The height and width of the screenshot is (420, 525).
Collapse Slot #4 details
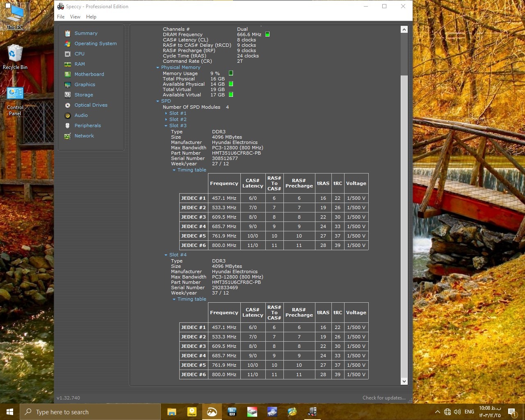click(x=166, y=255)
